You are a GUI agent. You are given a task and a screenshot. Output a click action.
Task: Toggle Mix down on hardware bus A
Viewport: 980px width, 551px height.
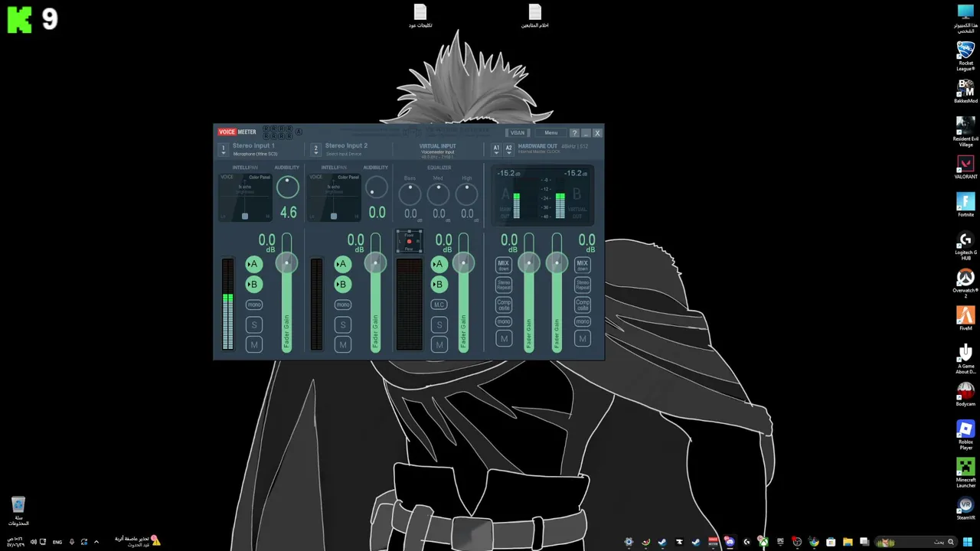[x=503, y=265]
